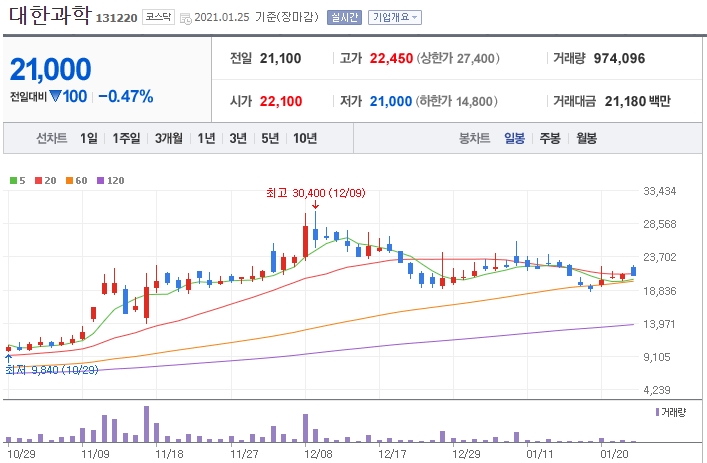Select the 1주일 line chart tab
707x463 pixels.
126,138
